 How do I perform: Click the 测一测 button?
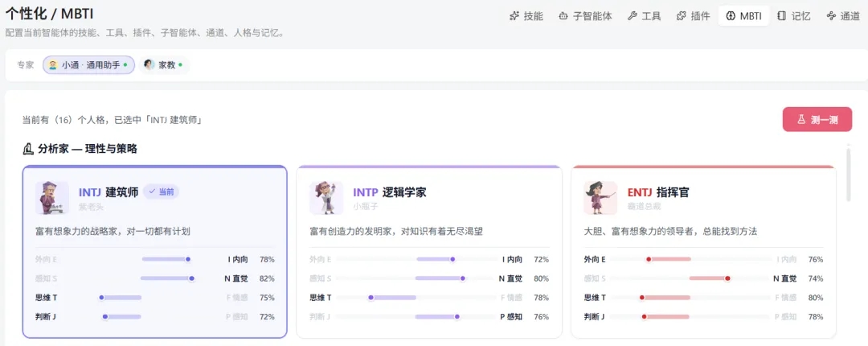point(817,120)
